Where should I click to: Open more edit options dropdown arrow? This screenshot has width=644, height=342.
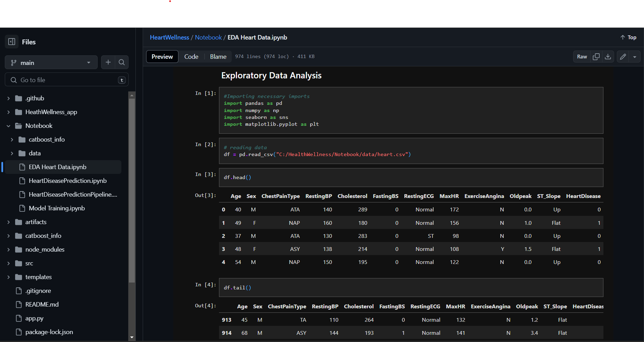pyautogui.click(x=635, y=57)
